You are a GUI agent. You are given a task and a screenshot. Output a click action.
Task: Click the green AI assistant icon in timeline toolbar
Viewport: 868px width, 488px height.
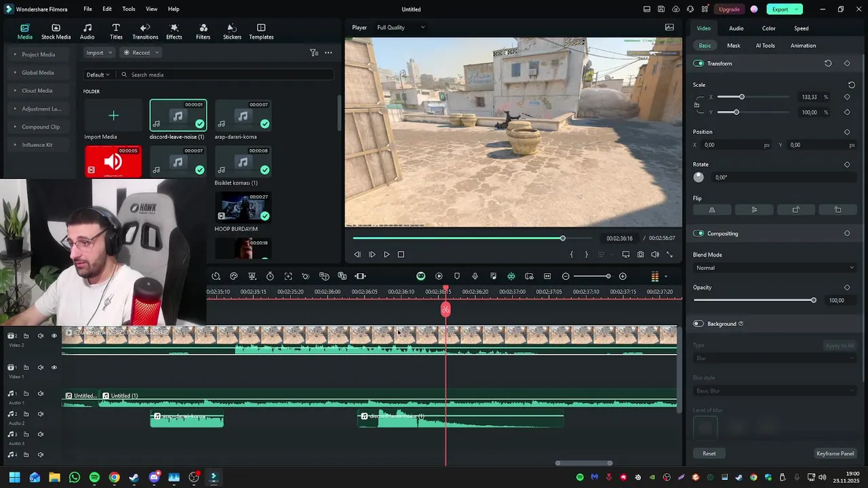tap(420, 277)
